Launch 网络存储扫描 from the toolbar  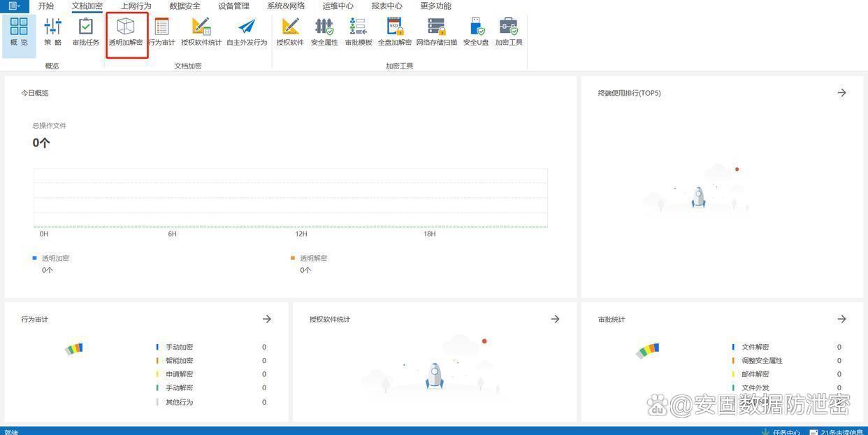pos(436,32)
